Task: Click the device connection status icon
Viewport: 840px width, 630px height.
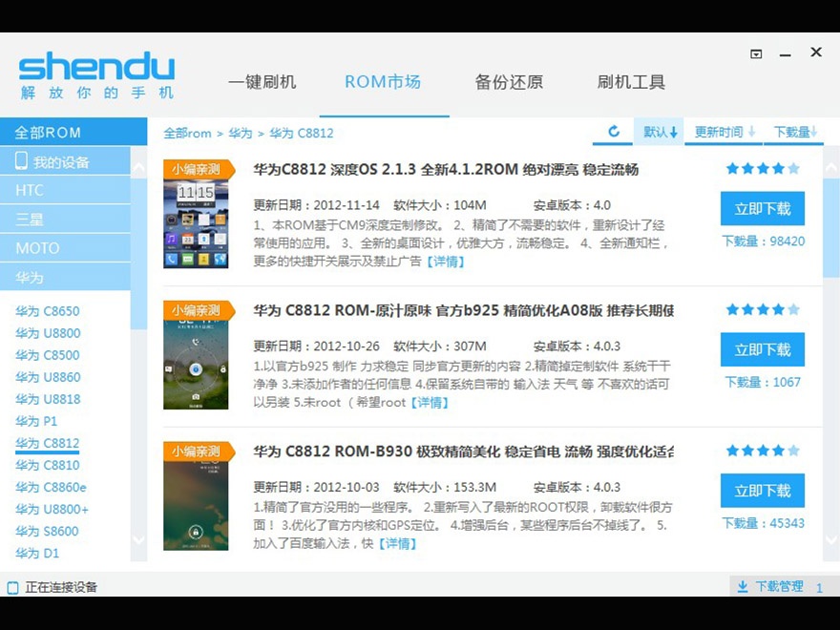Action: tap(12, 588)
